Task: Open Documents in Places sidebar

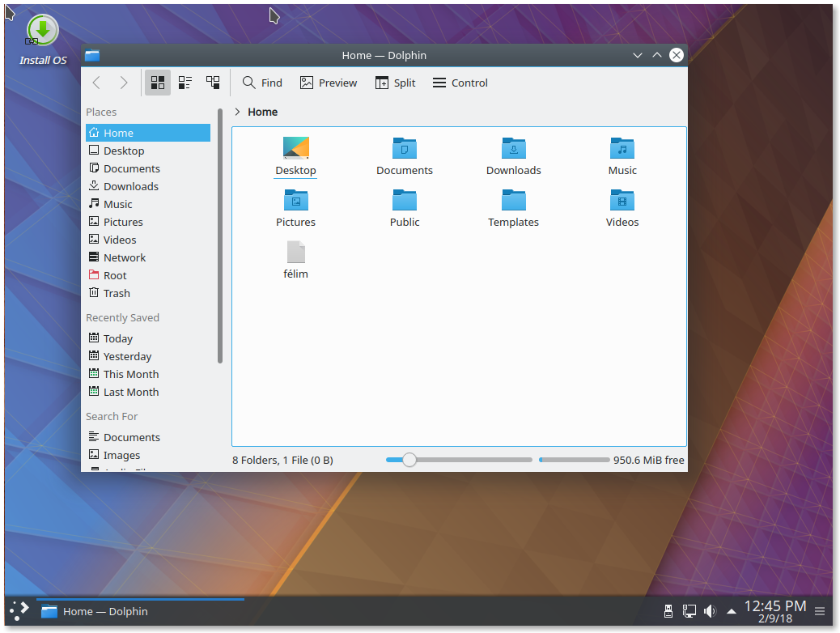Action: [x=148, y=168]
